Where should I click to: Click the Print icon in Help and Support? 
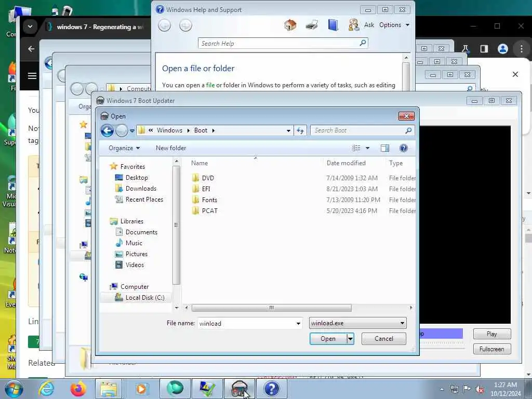click(x=312, y=25)
